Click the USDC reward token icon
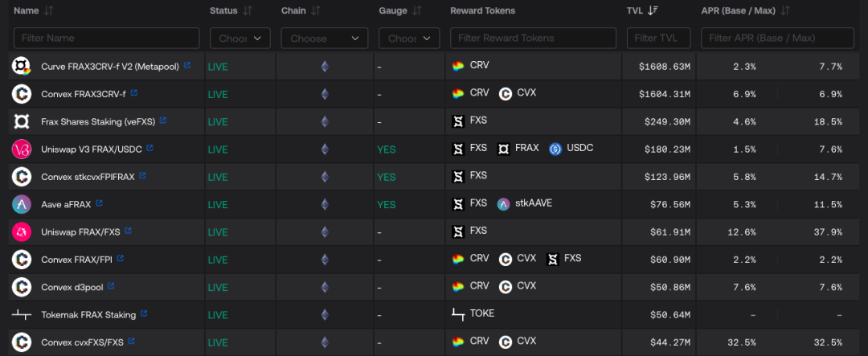The height and width of the screenshot is (356, 868). coord(555,149)
